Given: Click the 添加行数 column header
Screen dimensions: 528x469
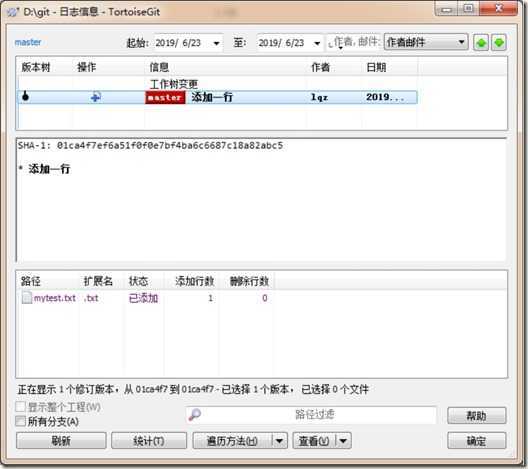Looking at the screenshot, I should point(195,281).
